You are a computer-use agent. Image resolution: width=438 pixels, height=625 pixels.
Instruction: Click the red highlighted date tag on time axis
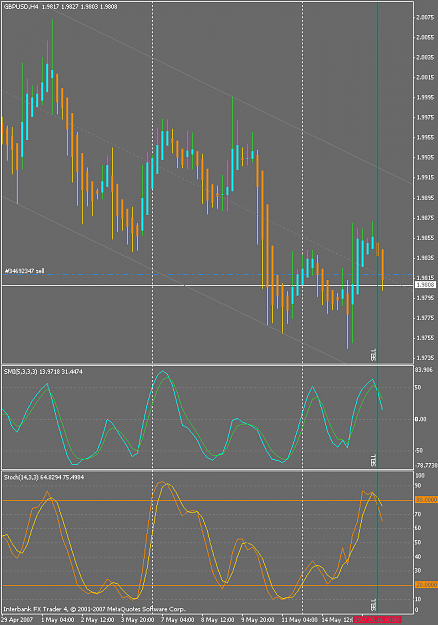(377, 620)
